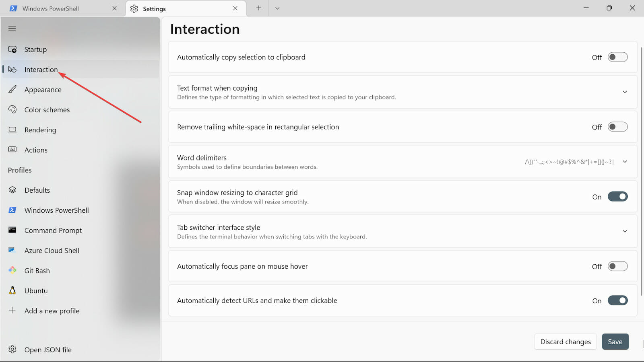644x362 pixels.
Task: Click the Settings tab gear icon
Action: pyautogui.click(x=134, y=8)
